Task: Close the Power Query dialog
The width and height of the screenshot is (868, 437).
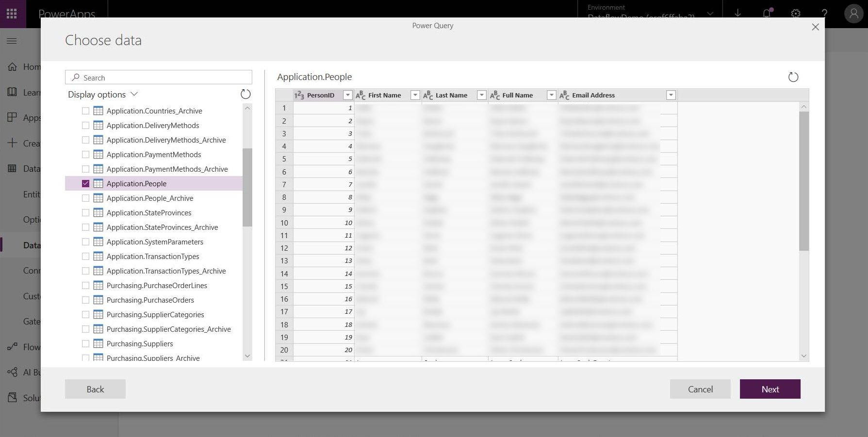Action: 815,27
